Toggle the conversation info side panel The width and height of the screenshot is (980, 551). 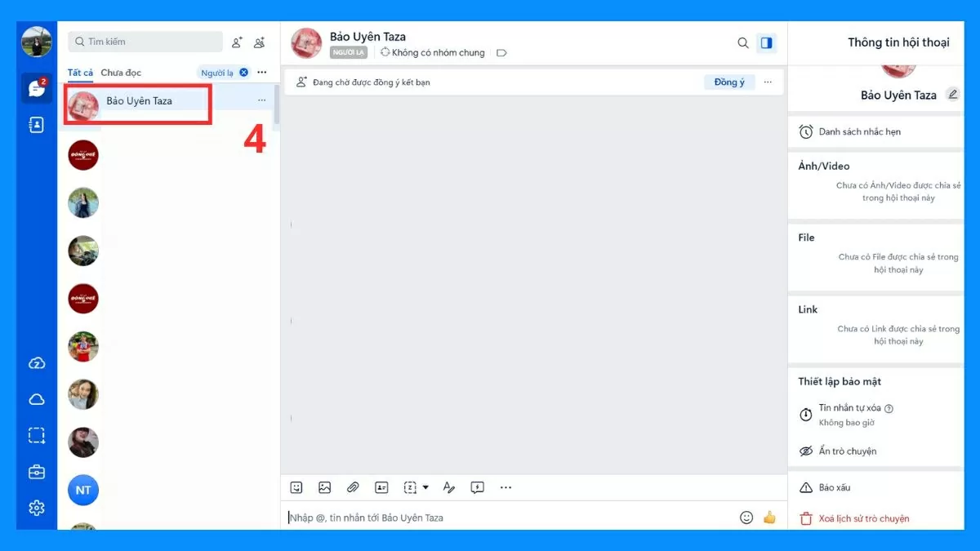(766, 43)
